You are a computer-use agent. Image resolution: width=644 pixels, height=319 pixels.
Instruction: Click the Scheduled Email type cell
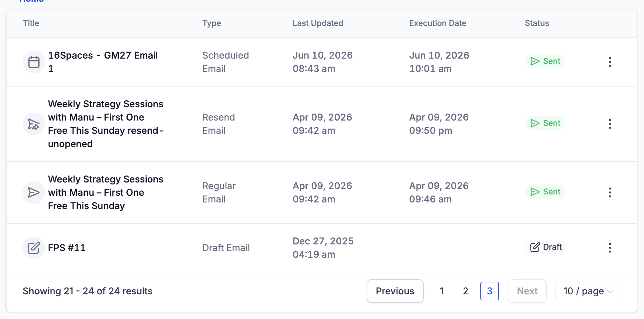coord(226,62)
